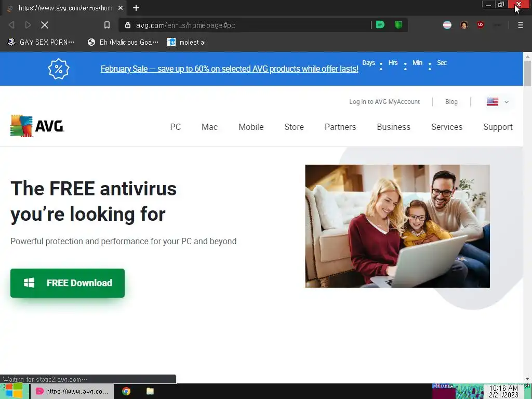Click the 'The FREE antivirus you're looking for' heading
This screenshot has height=399, width=532.
coord(94,201)
